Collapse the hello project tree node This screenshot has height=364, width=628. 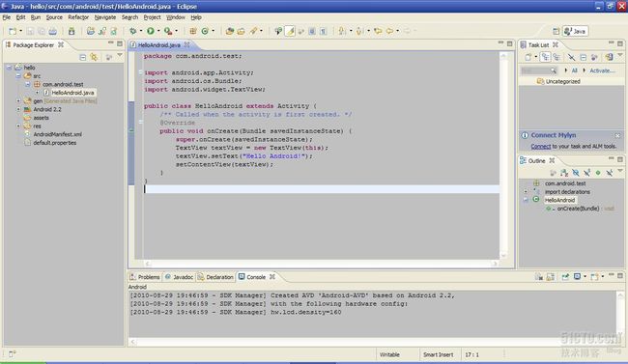click(x=10, y=68)
